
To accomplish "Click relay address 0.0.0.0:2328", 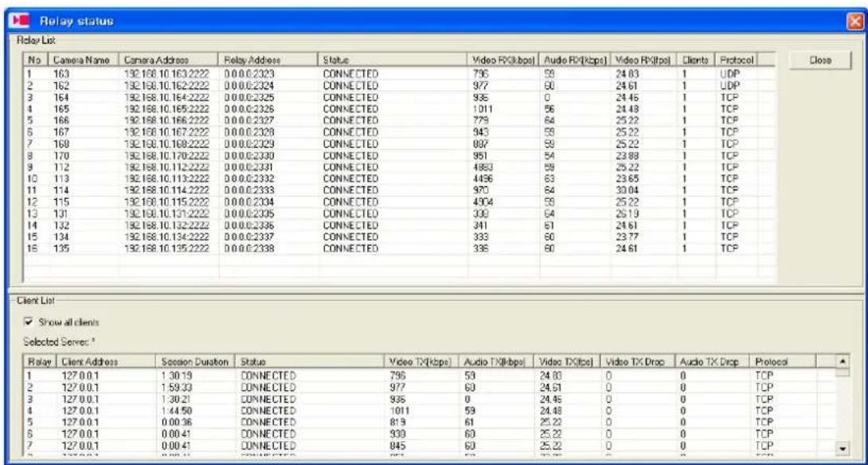I will 250,131.
